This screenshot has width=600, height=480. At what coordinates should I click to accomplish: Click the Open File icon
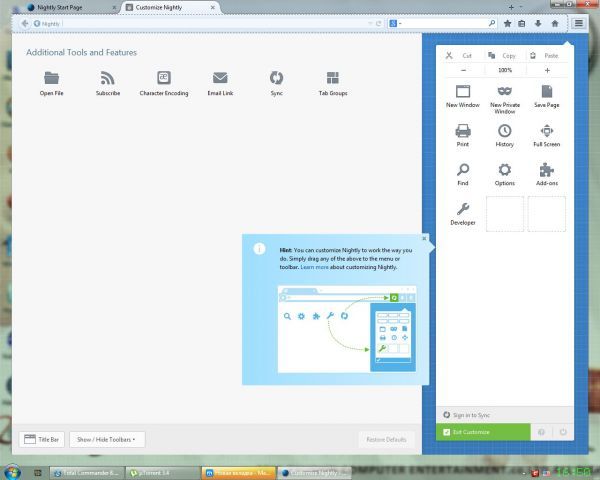51,78
